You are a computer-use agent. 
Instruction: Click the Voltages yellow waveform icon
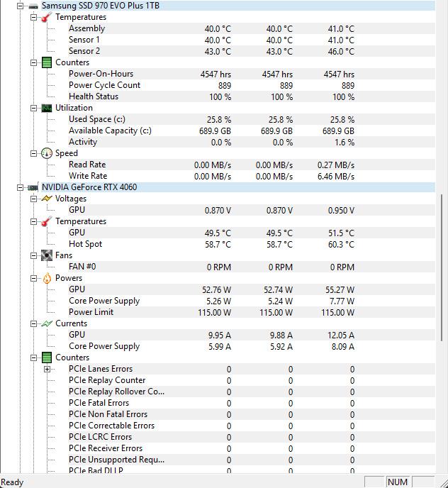tap(47, 199)
